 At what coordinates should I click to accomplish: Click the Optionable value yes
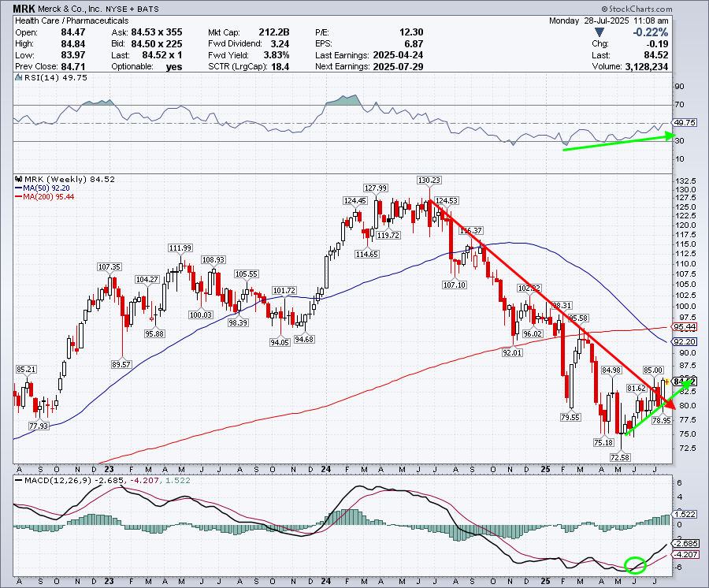point(174,66)
